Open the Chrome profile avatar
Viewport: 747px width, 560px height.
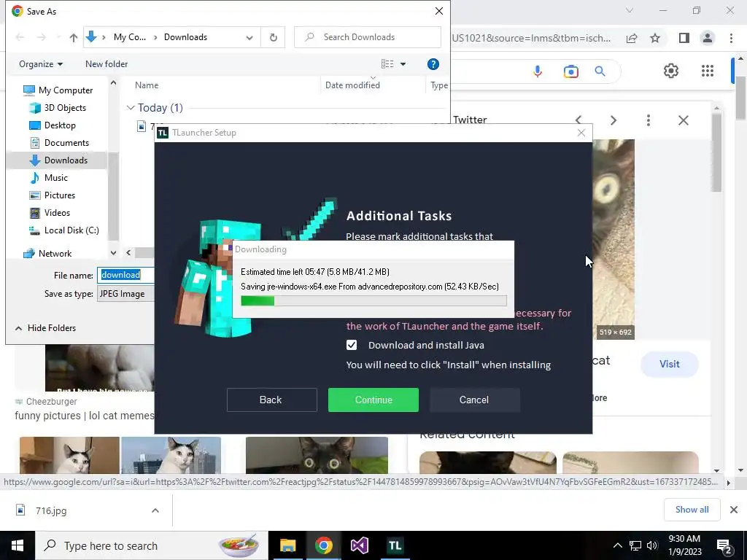[x=708, y=38]
